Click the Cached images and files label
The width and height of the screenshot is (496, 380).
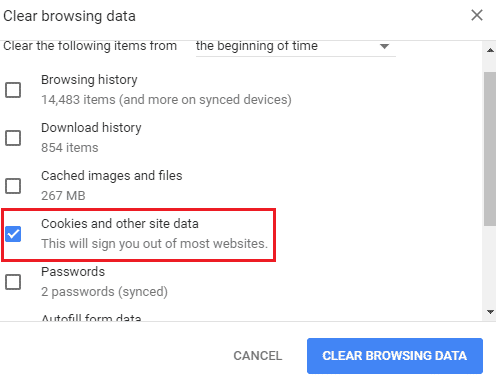coord(112,176)
